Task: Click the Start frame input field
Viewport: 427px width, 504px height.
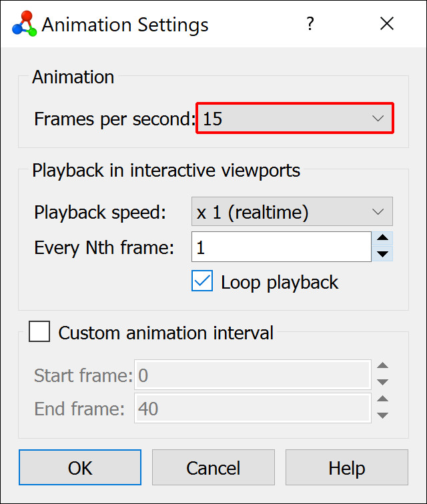Action: click(x=253, y=375)
